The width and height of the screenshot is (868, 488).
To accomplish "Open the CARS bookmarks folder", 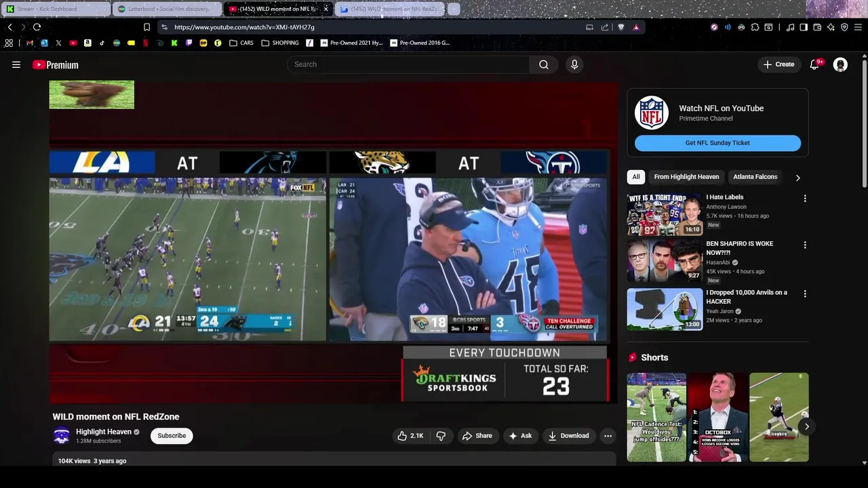I will [241, 43].
